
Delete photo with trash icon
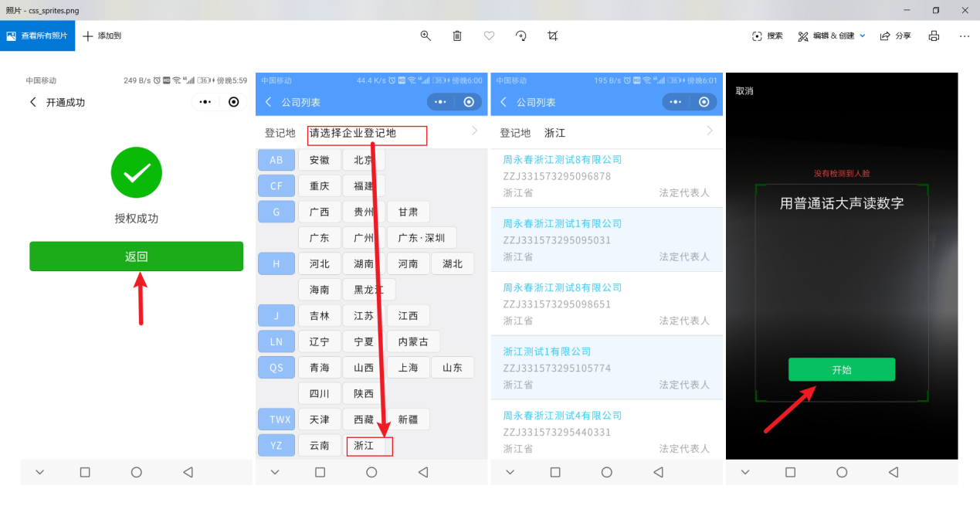click(x=457, y=36)
